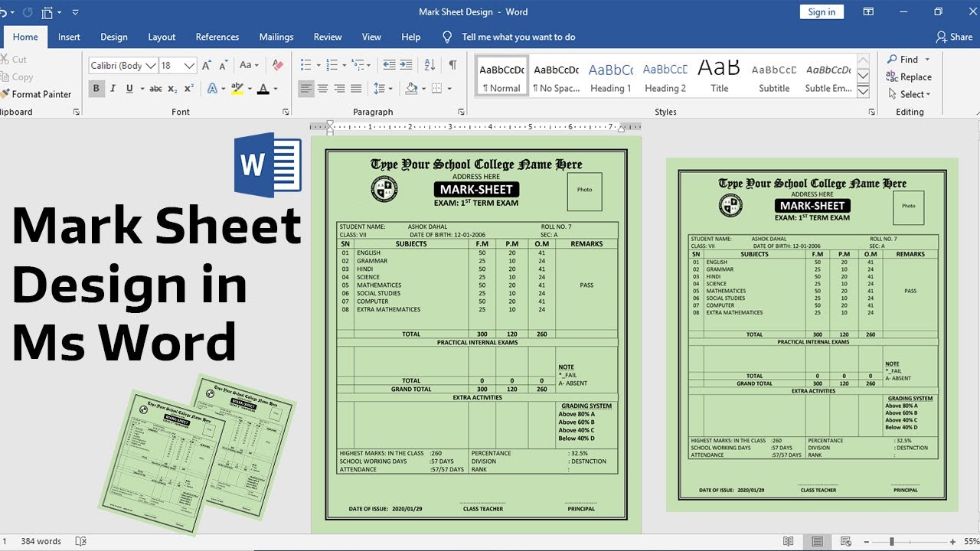Open the Change Case dropdown

point(250,66)
